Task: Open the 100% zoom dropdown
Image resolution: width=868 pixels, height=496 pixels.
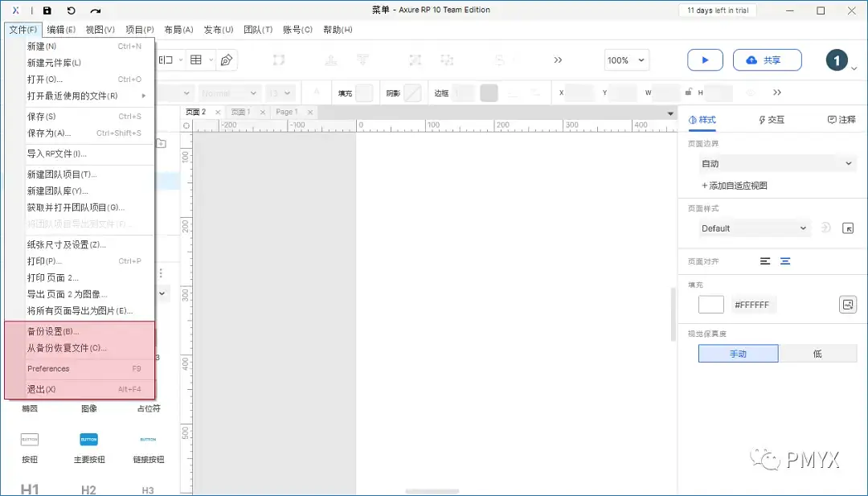Action: pos(626,59)
